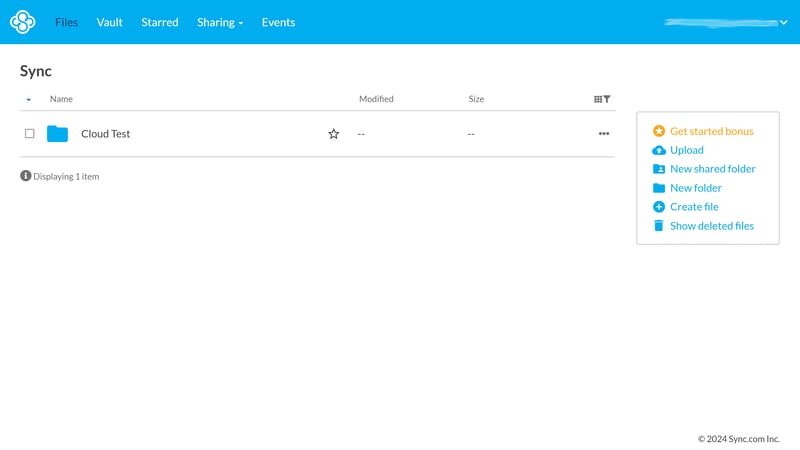Click the Show deleted files trash icon
This screenshot has width=800, height=450.
pos(658,226)
